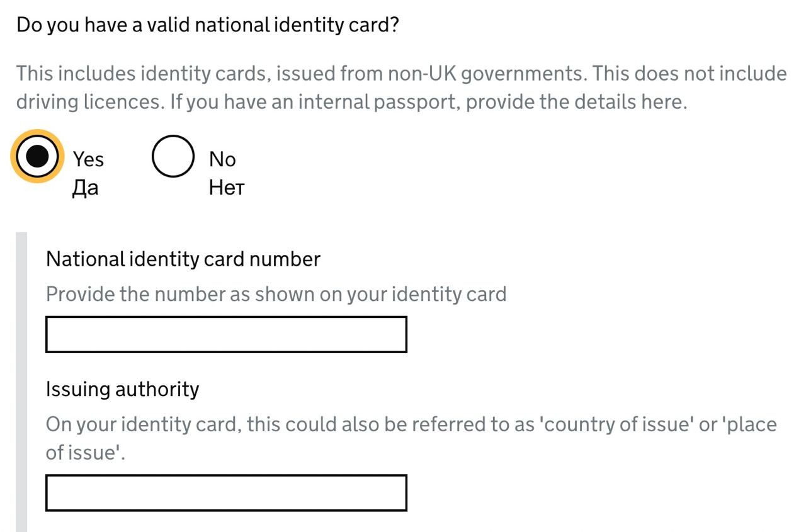Image resolution: width=806 pixels, height=532 pixels.
Task: Click the "Yes" option label text
Action: [x=88, y=159]
